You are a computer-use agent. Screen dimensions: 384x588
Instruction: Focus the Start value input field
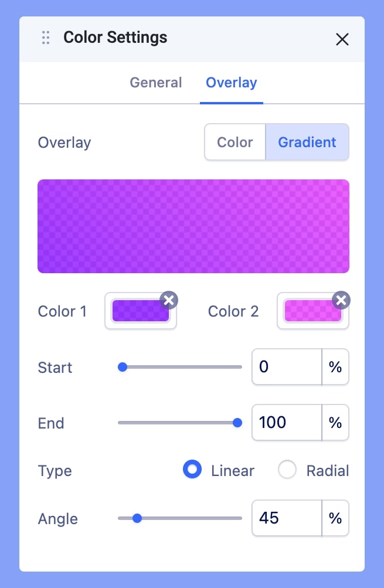coord(287,367)
